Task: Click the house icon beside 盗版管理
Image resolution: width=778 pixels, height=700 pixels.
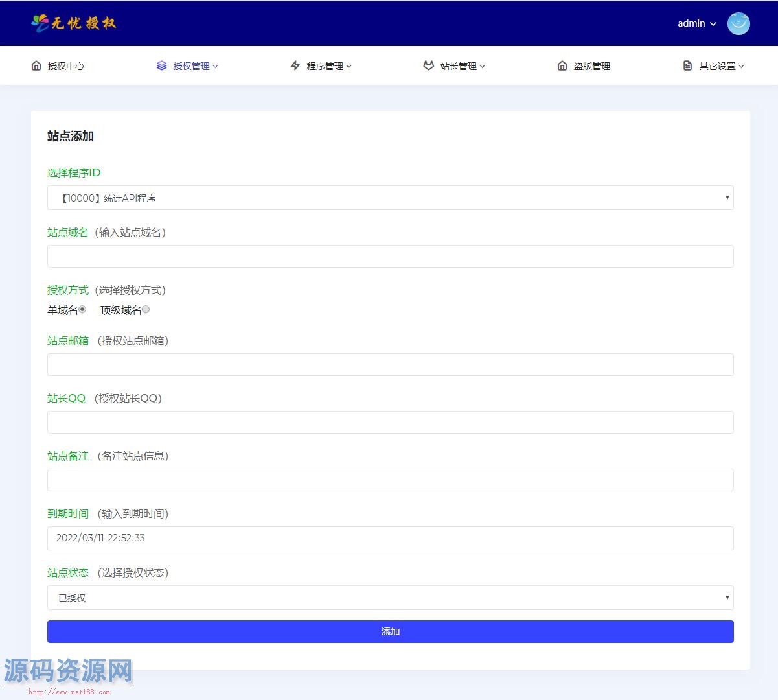Action: 562,65
